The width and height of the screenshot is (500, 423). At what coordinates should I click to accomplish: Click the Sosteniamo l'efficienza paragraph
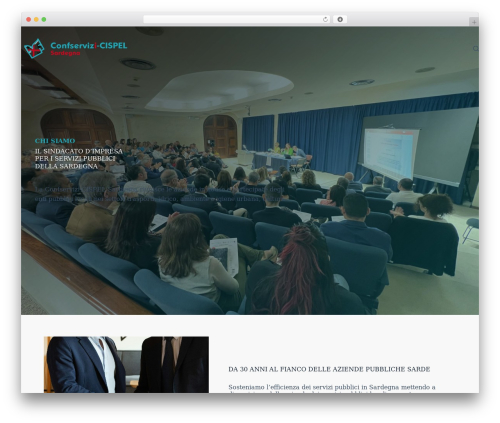point(332,388)
